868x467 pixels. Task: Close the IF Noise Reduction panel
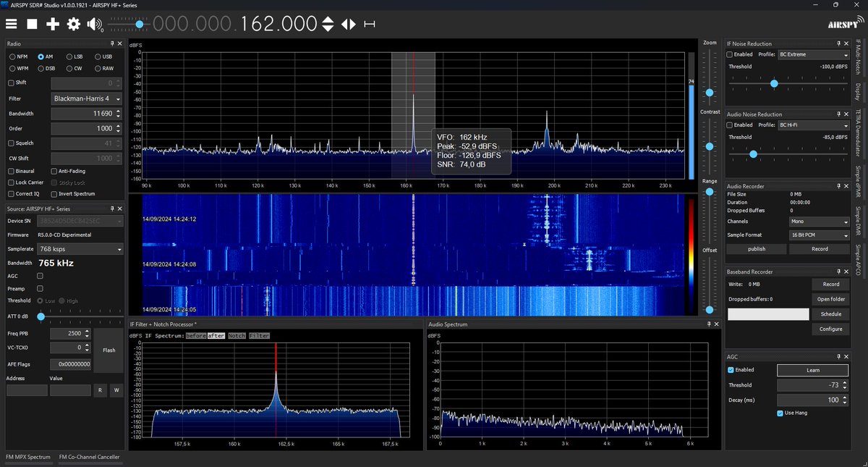click(x=847, y=44)
